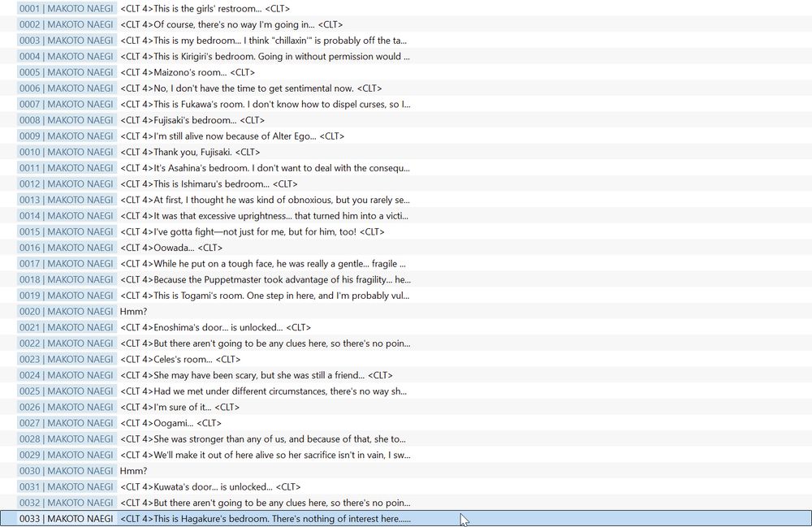Select line 0008 'Fujisaki's bedroom...'

406,120
